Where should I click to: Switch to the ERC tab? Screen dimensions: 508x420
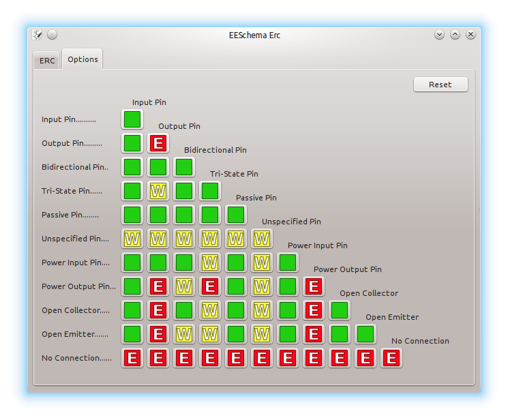click(x=47, y=61)
